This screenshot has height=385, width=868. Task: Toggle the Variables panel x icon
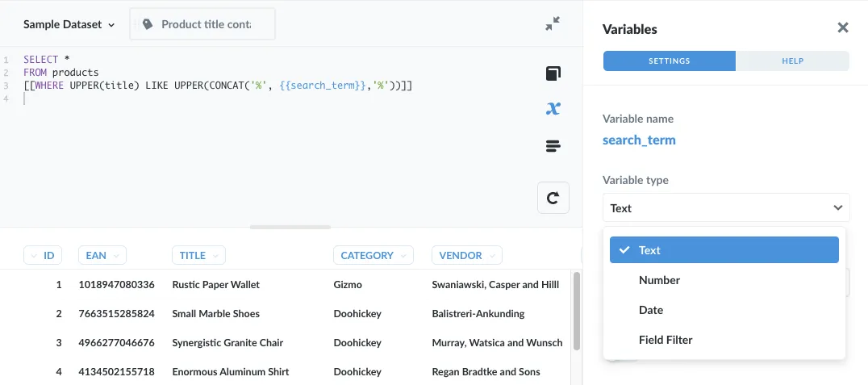pos(553,109)
